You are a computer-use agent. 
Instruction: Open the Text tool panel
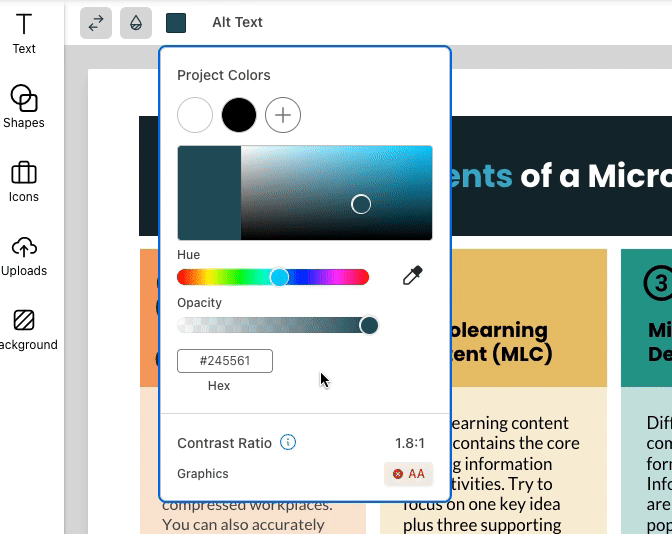24,33
